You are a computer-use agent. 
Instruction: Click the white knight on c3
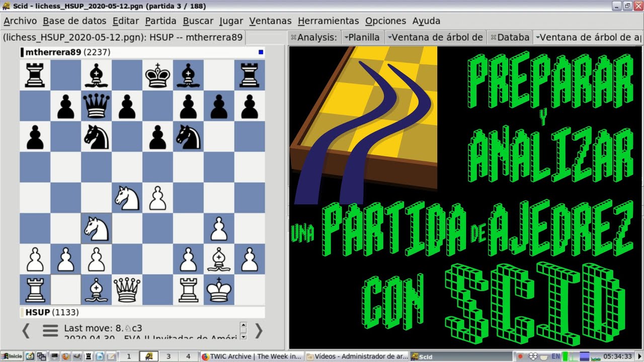(97, 228)
